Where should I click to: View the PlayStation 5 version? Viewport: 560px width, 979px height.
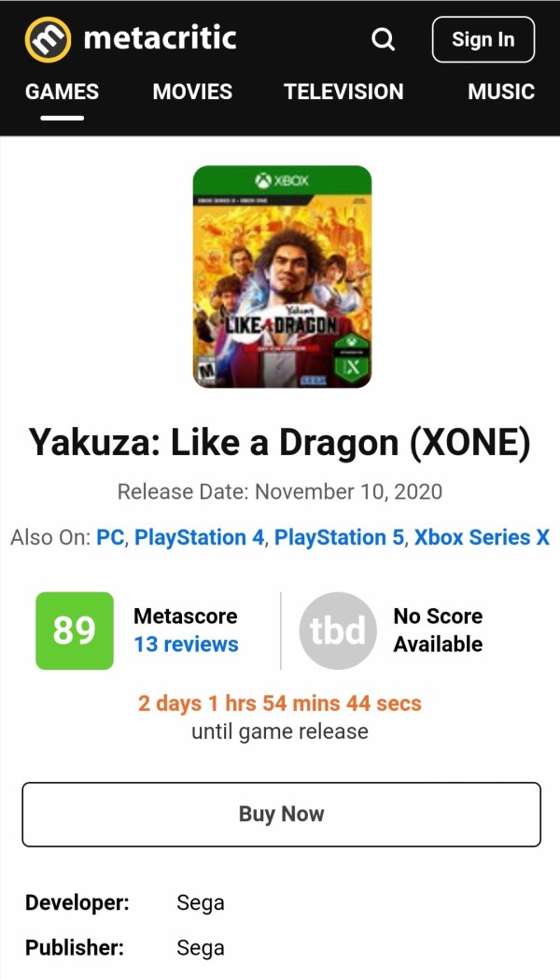[x=339, y=538]
